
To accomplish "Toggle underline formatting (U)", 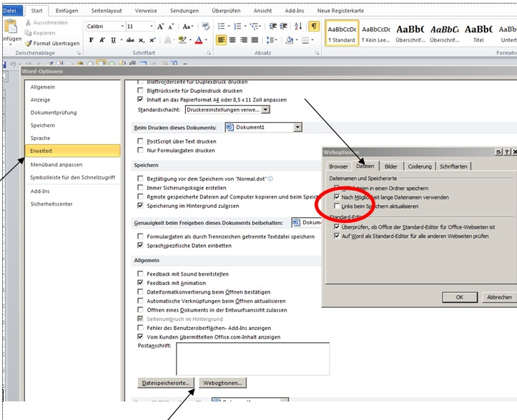I will click(114, 40).
